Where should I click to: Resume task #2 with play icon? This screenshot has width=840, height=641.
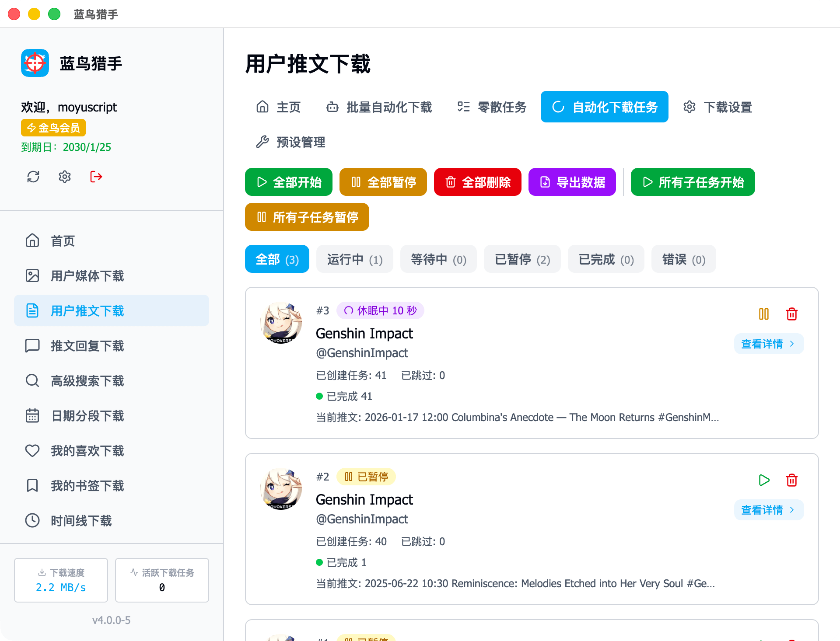coord(763,480)
